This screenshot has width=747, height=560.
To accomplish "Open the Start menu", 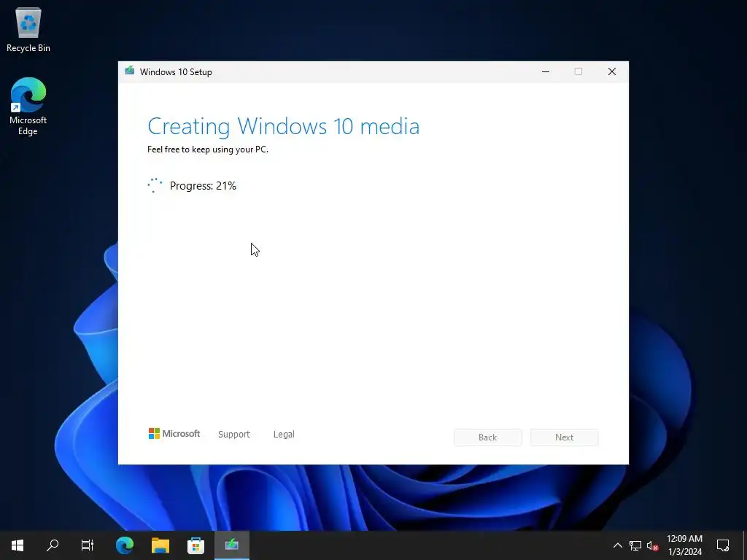I will point(18,545).
